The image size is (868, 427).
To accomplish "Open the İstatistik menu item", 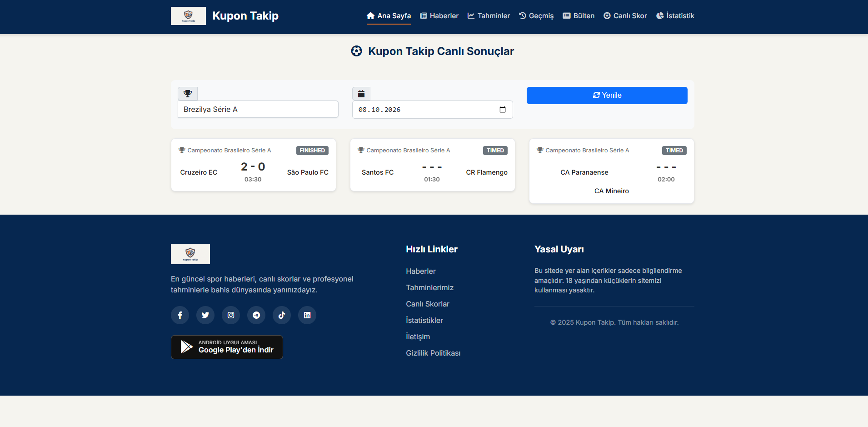I will click(x=675, y=16).
